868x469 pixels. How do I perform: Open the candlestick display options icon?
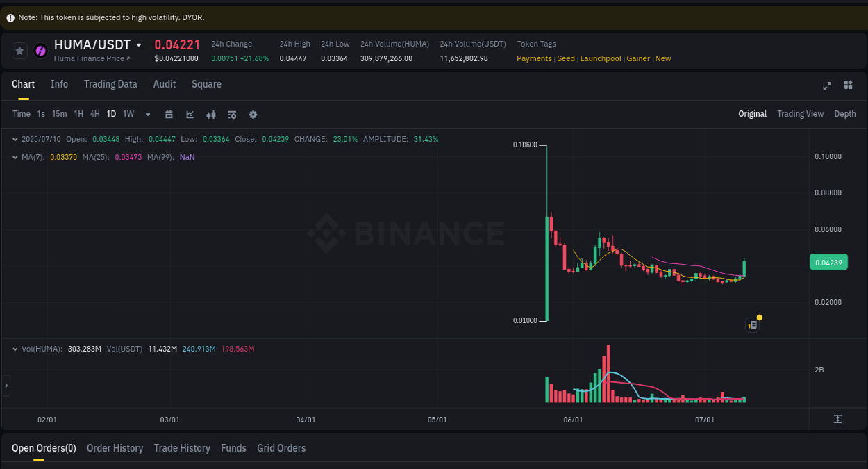click(211, 114)
